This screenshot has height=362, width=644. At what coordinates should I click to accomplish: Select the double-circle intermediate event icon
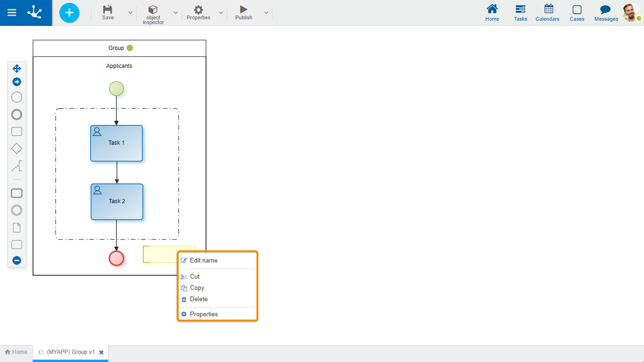point(17,210)
